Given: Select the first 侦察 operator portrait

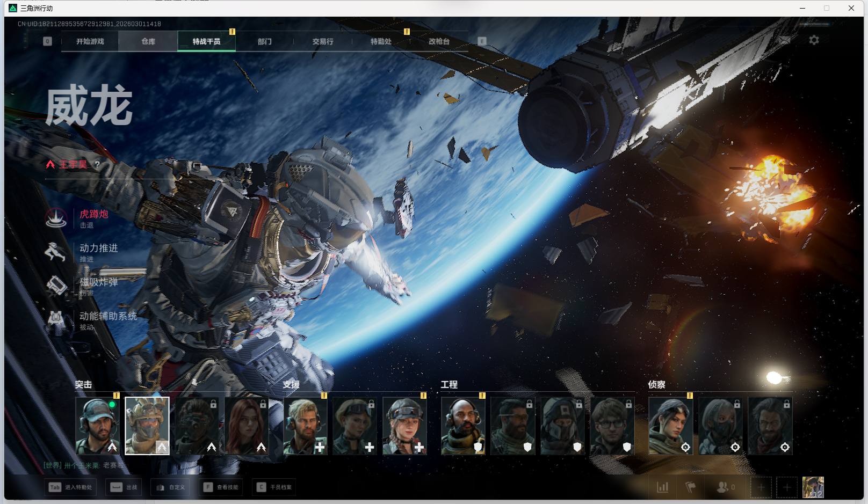Looking at the screenshot, I should [670, 426].
